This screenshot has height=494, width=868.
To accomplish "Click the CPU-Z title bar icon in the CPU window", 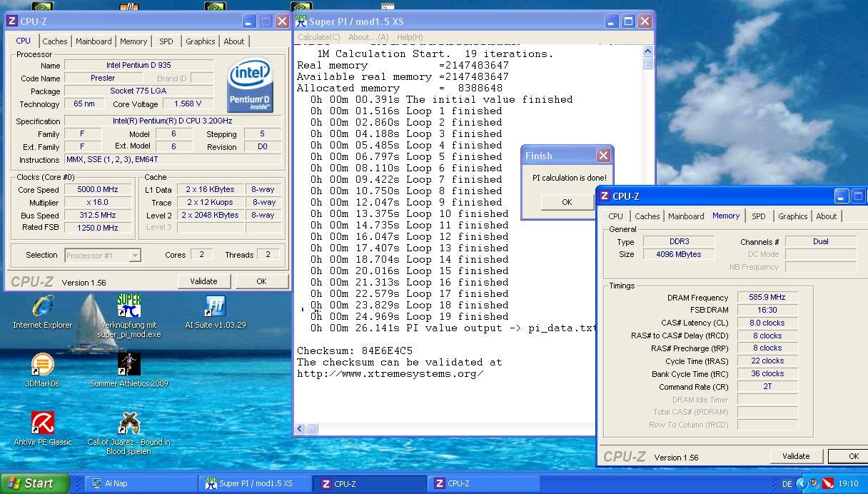I will (x=12, y=21).
